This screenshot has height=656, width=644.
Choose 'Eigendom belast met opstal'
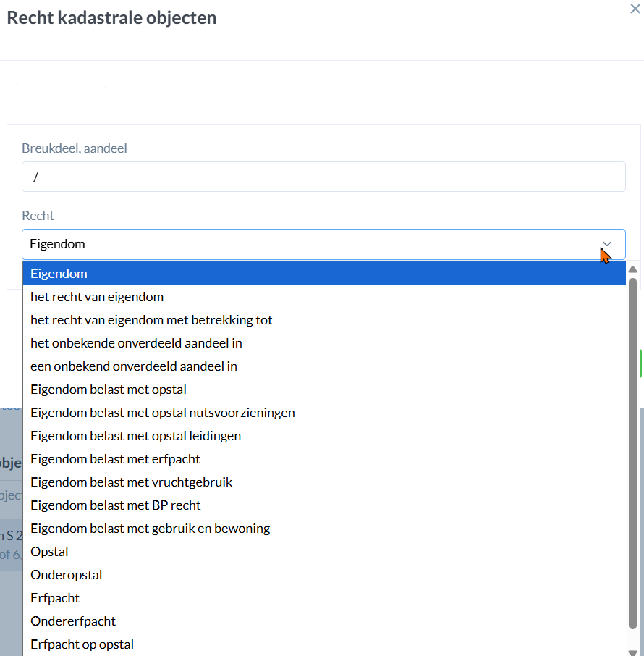(109, 390)
